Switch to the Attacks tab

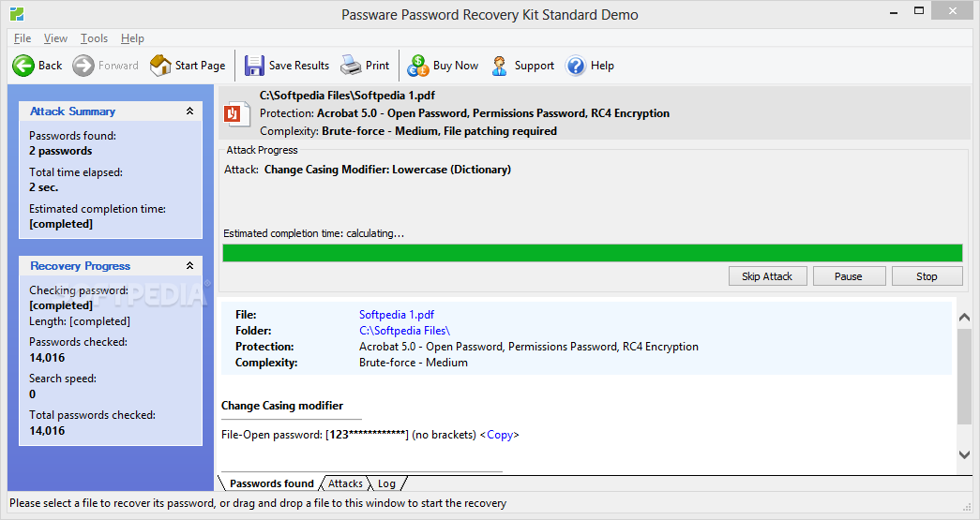pyautogui.click(x=345, y=483)
